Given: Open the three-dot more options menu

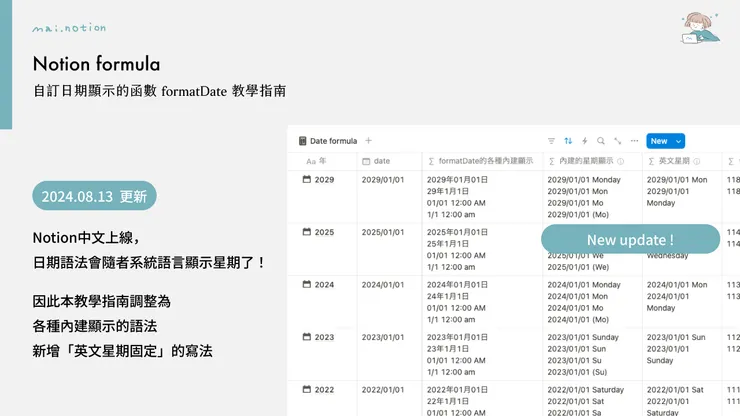Looking at the screenshot, I should [634, 141].
